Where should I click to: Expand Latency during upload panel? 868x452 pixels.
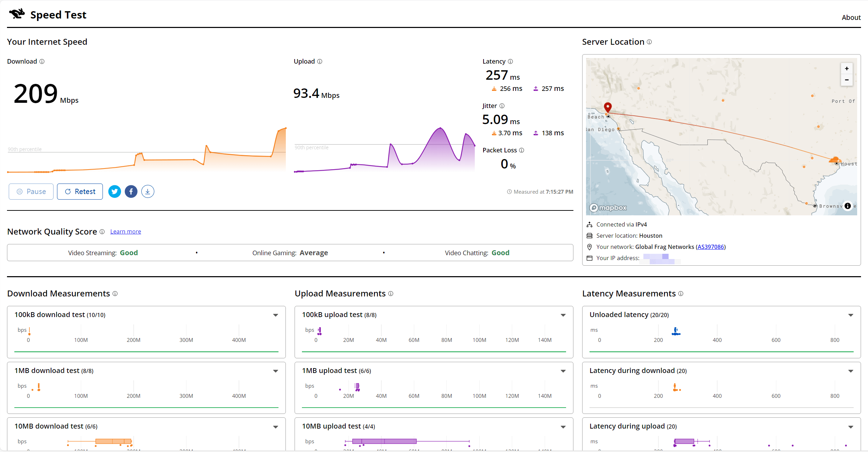click(851, 427)
